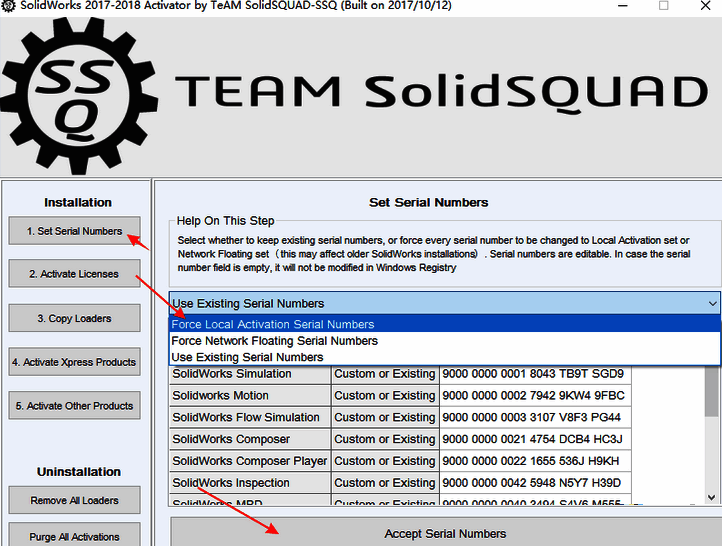Viewport: 722px width, 546px height.
Task: Click the gear app icon in title bar
Action: (x=9, y=6)
